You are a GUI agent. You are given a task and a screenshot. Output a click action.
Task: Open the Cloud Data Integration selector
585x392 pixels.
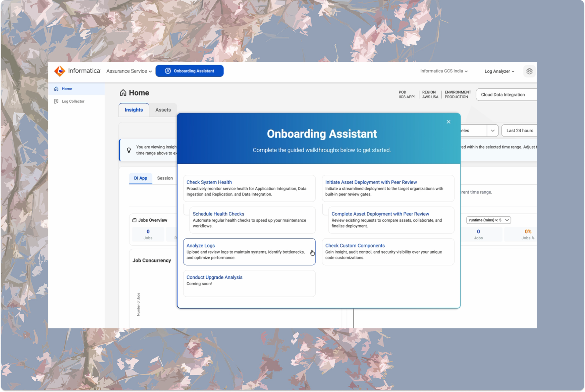pos(506,94)
